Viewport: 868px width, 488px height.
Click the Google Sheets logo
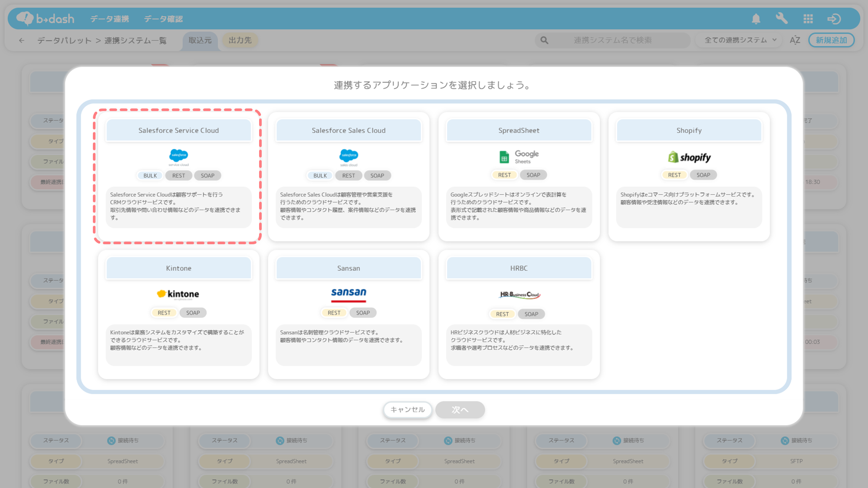[519, 157]
